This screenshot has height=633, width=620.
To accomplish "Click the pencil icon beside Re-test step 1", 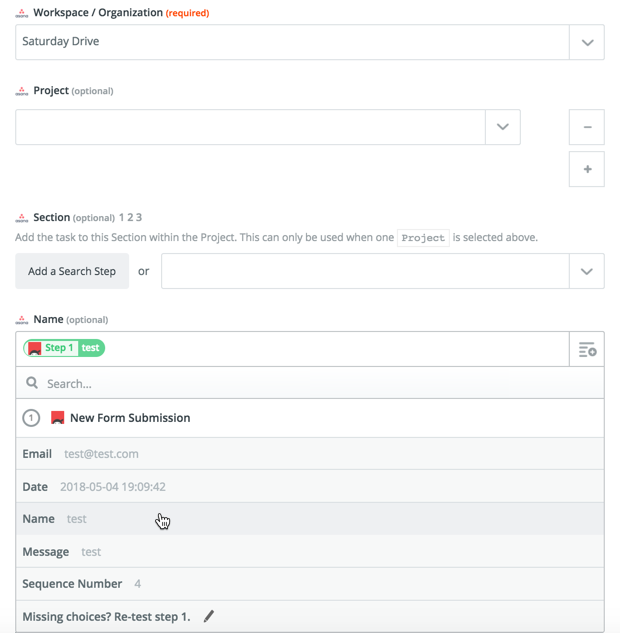I will click(x=209, y=616).
